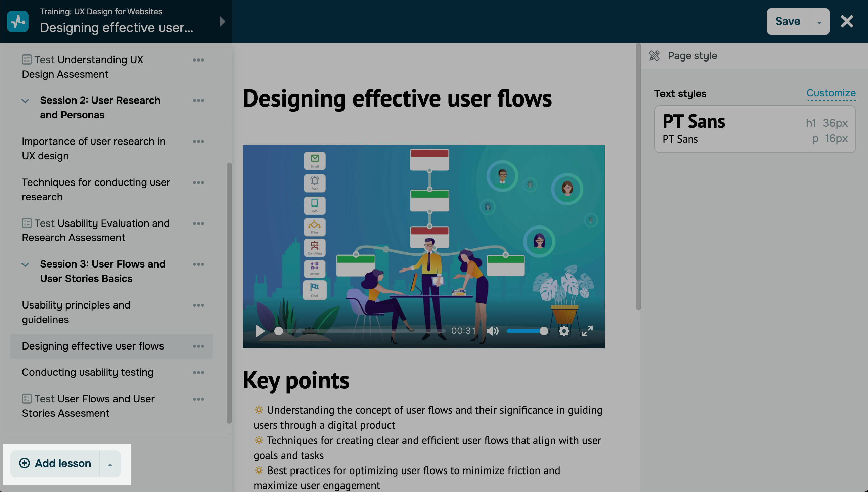Open the Conducting usability testing lesson
Viewport: 868px width, 492px height.
click(x=88, y=372)
